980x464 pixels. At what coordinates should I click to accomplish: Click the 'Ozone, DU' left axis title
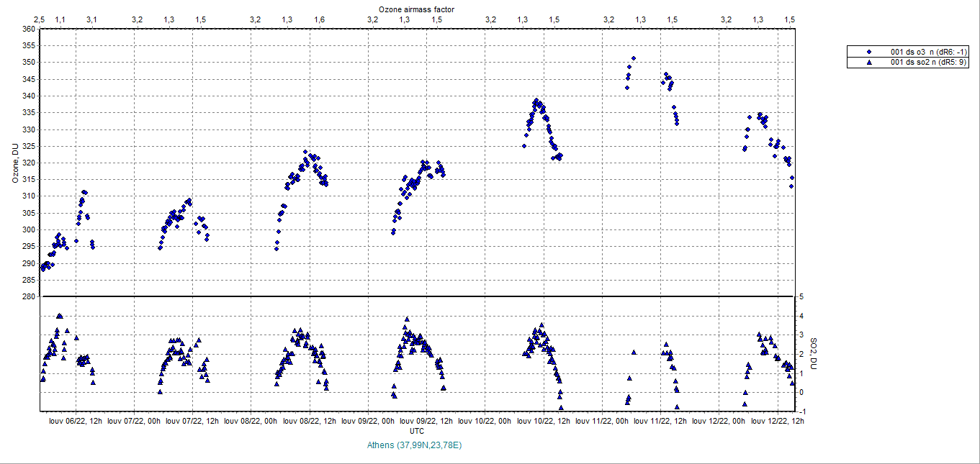point(14,163)
